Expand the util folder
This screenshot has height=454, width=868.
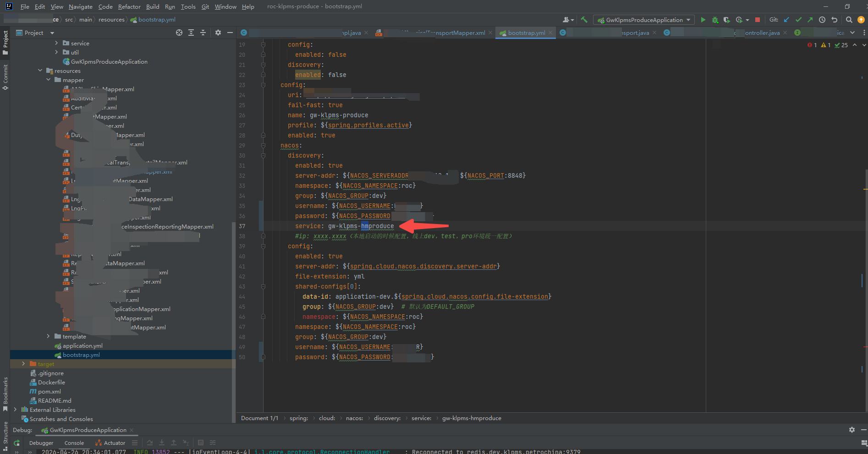coord(56,52)
